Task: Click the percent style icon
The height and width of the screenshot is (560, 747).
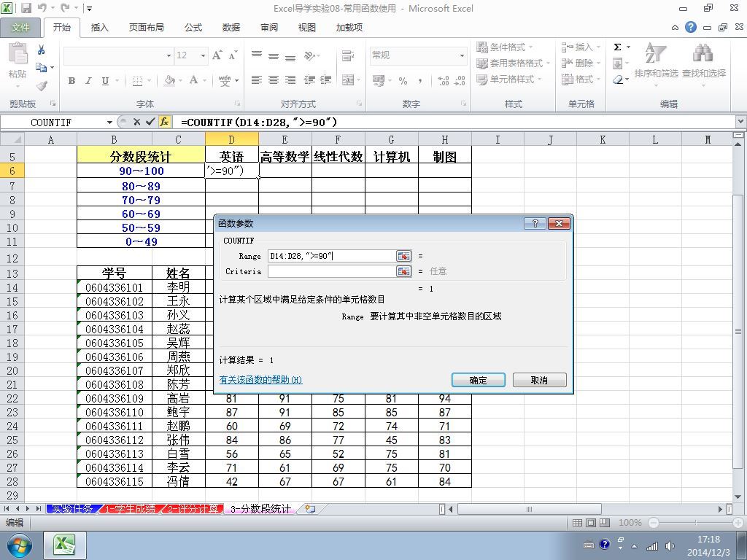Action: click(x=403, y=81)
